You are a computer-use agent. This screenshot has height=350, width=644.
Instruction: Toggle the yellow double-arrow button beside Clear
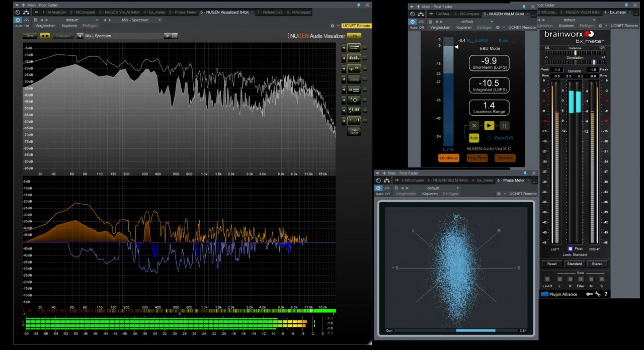(x=45, y=36)
